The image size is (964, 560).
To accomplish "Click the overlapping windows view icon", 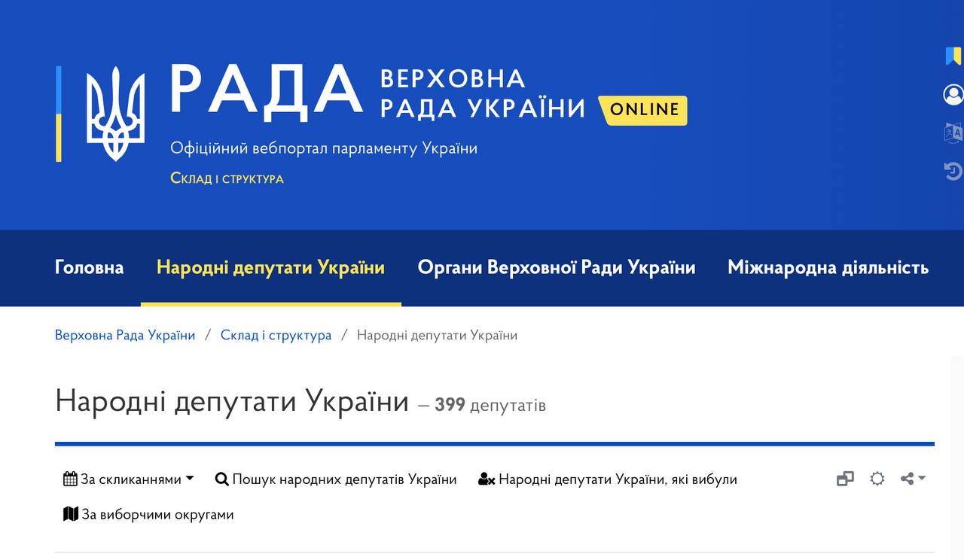I will (845, 479).
